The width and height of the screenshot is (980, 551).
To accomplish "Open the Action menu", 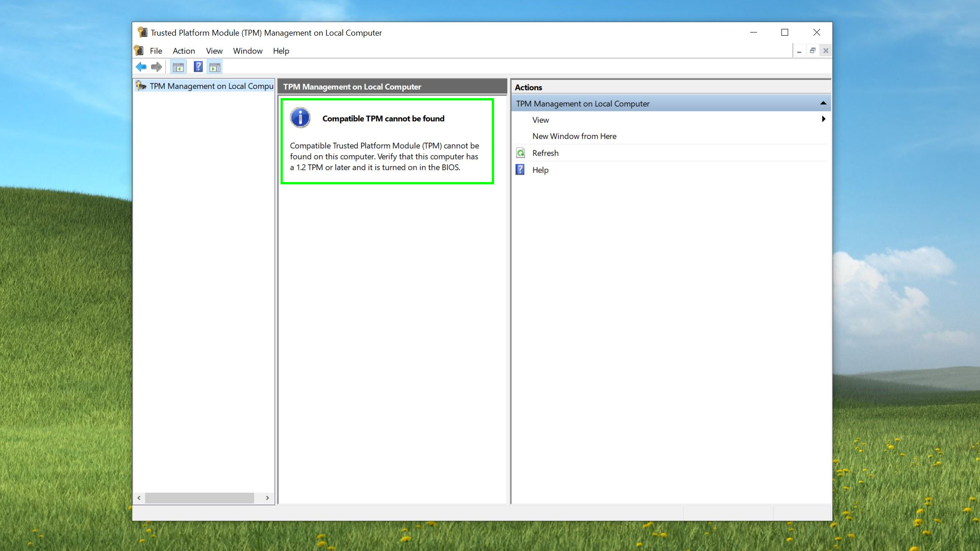I will pos(184,51).
